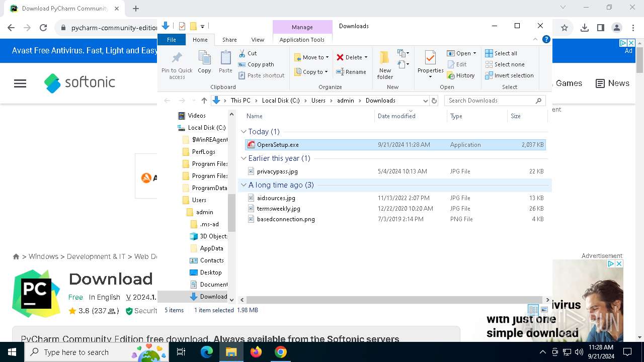The image size is (644, 362).
Task: Click Copy path in the ribbon
Action: 256,64
